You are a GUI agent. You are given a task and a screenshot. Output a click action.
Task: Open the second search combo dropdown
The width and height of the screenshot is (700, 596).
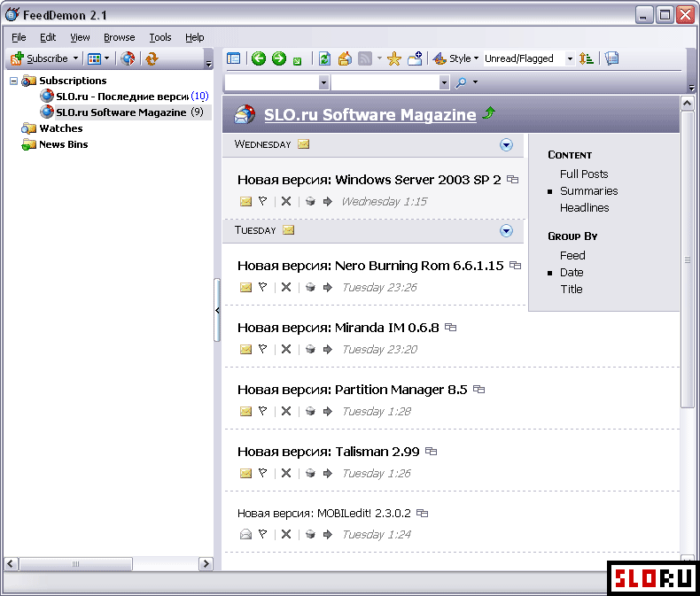point(444,82)
